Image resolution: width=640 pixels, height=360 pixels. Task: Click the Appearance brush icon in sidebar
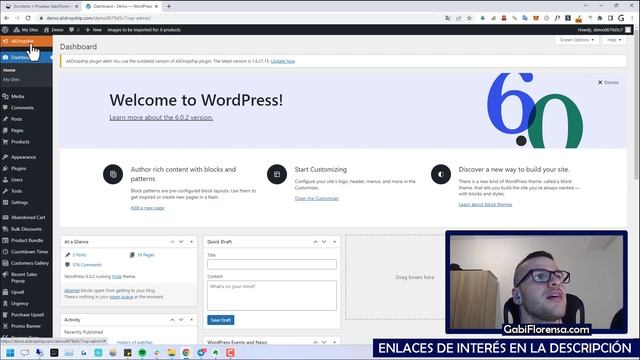(5, 157)
